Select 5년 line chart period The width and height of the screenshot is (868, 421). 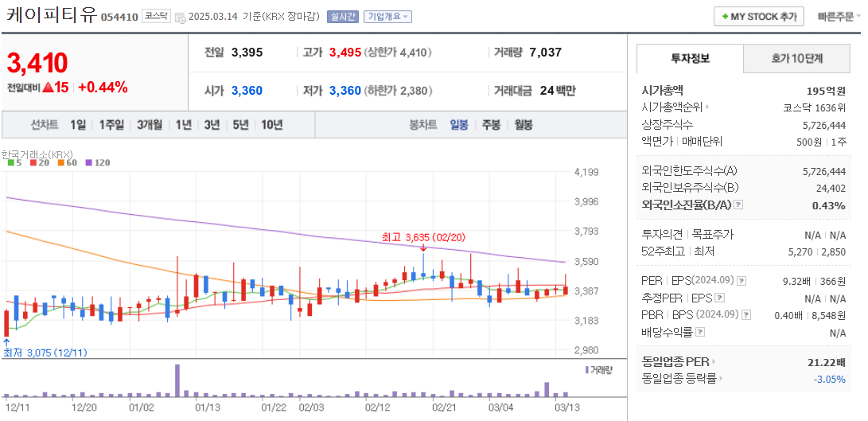pos(240,125)
